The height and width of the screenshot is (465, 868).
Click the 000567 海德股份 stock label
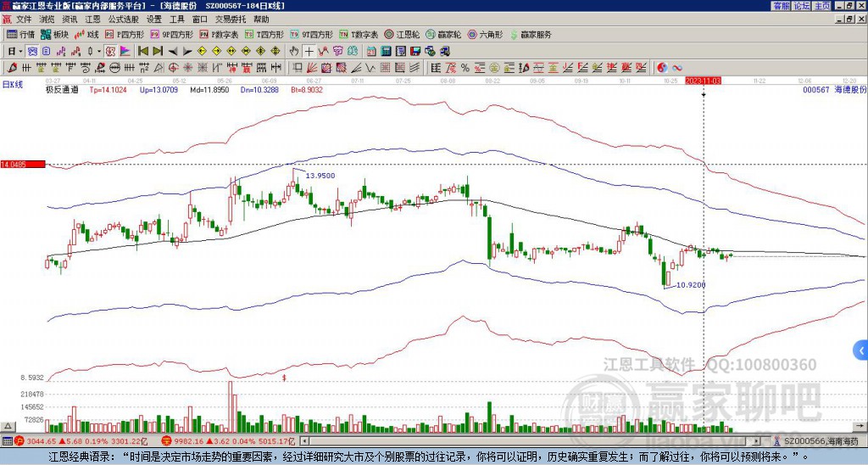click(x=834, y=89)
